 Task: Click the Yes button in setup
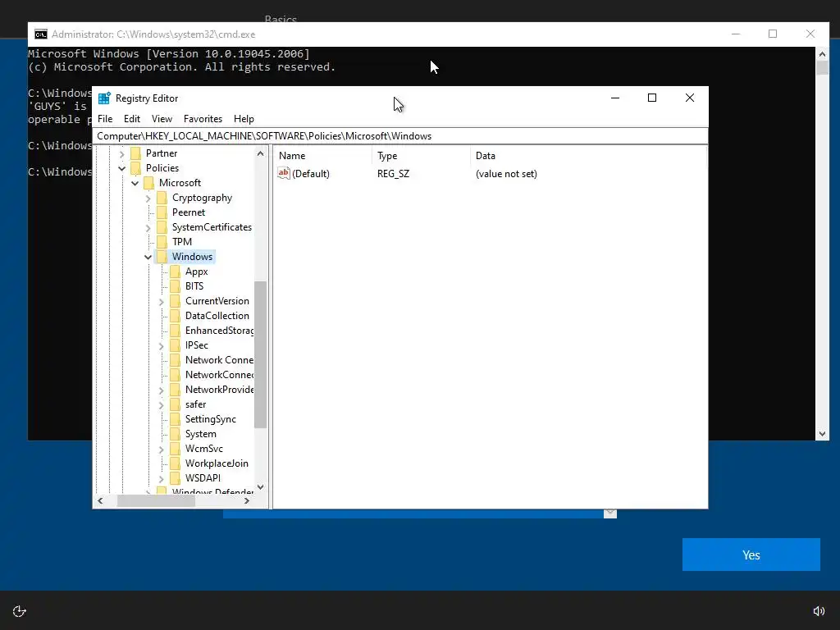(x=751, y=555)
